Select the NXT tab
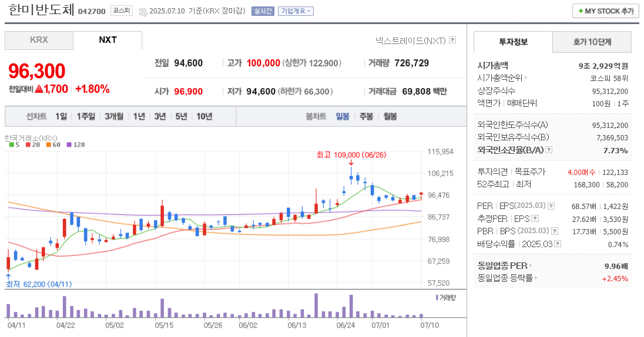This screenshot has width=644, height=337. (x=108, y=41)
